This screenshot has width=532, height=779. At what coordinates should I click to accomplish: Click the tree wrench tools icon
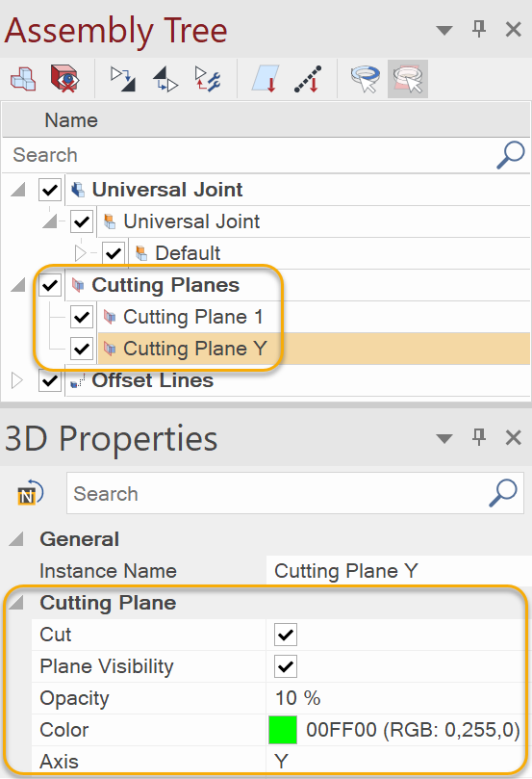(x=208, y=79)
